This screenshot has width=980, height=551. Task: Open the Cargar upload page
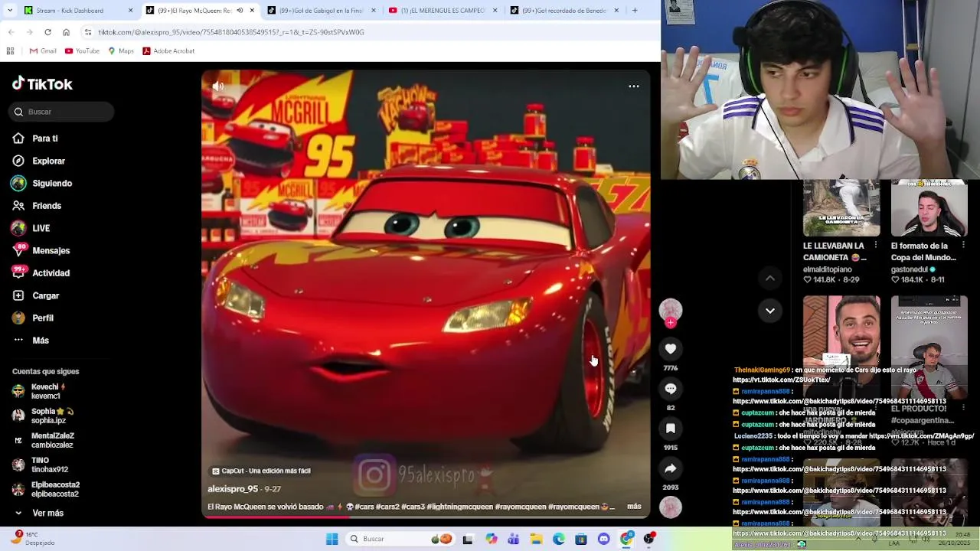click(x=45, y=295)
